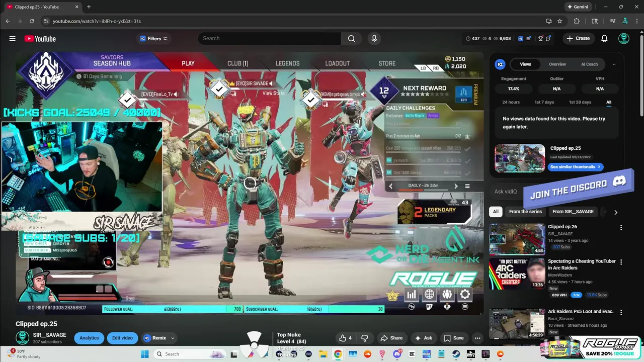
Task: Open options for Ark Raiders Ps5 Loot video
Action: [621, 312]
